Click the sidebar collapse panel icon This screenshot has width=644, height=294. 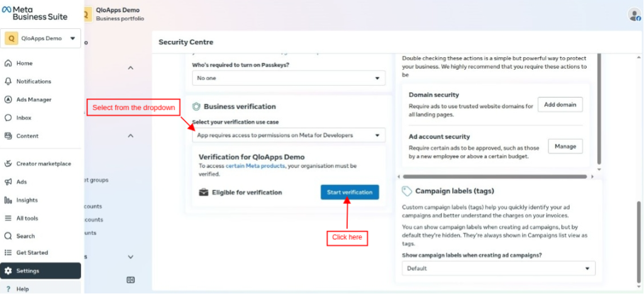tap(131, 280)
